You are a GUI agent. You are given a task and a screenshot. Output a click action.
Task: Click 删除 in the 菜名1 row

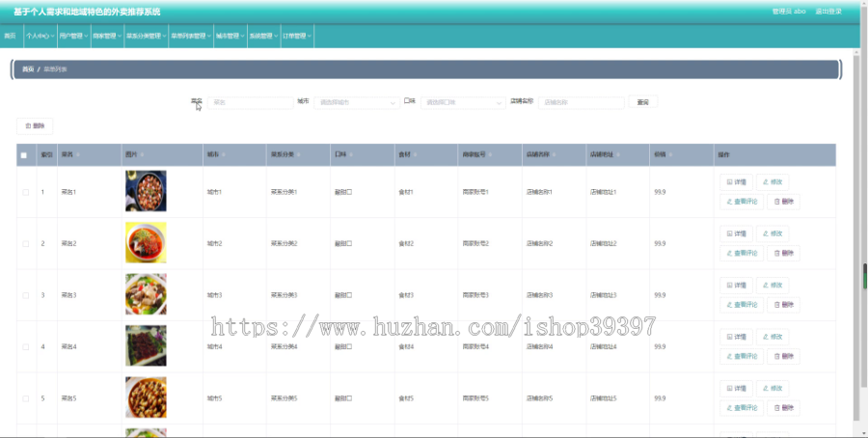[x=783, y=202]
